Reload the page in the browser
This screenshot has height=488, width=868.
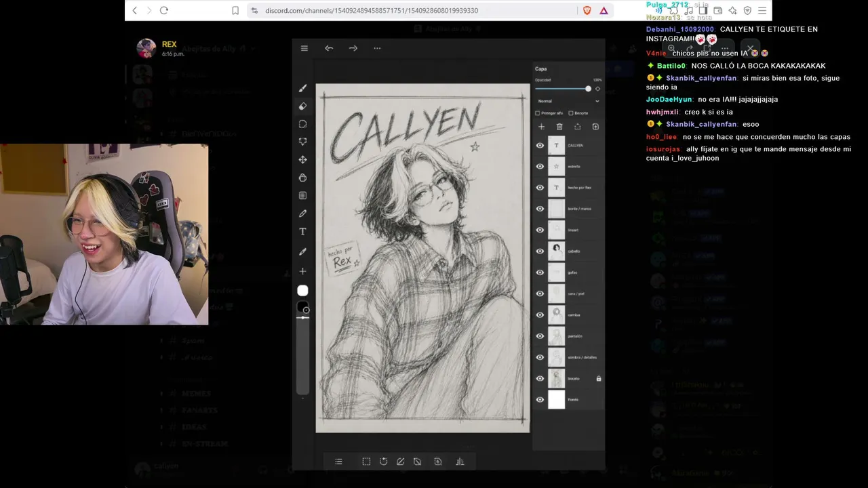pyautogui.click(x=164, y=10)
